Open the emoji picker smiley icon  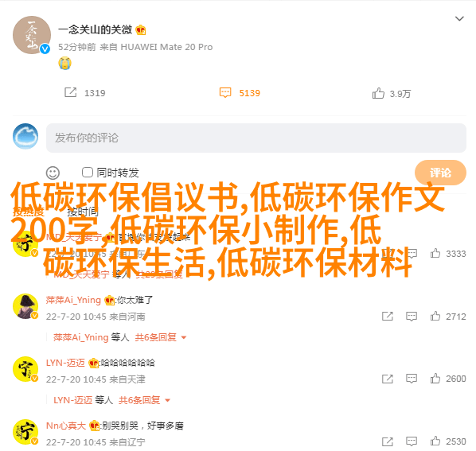[53, 173]
